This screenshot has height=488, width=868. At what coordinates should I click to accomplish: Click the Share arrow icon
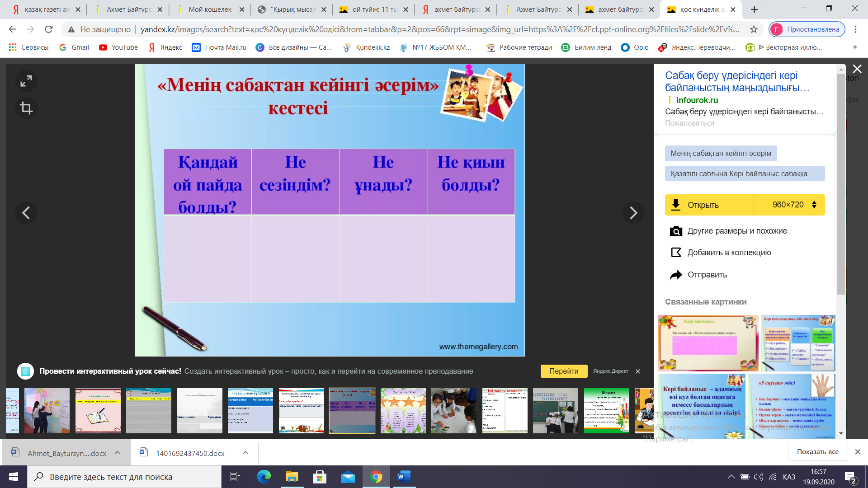(x=676, y=275)
